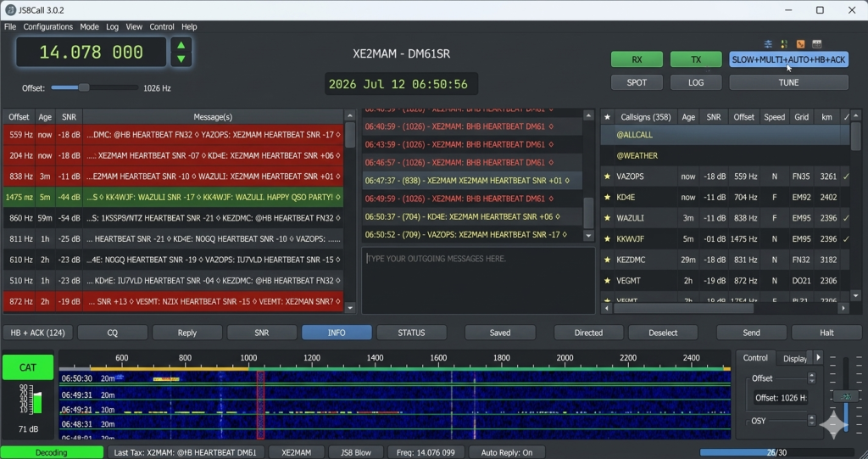Click the star icon next to KKWVJF
Image resolution: width=868 pixels, height=459 pixels.
click(x=607, y=239)
